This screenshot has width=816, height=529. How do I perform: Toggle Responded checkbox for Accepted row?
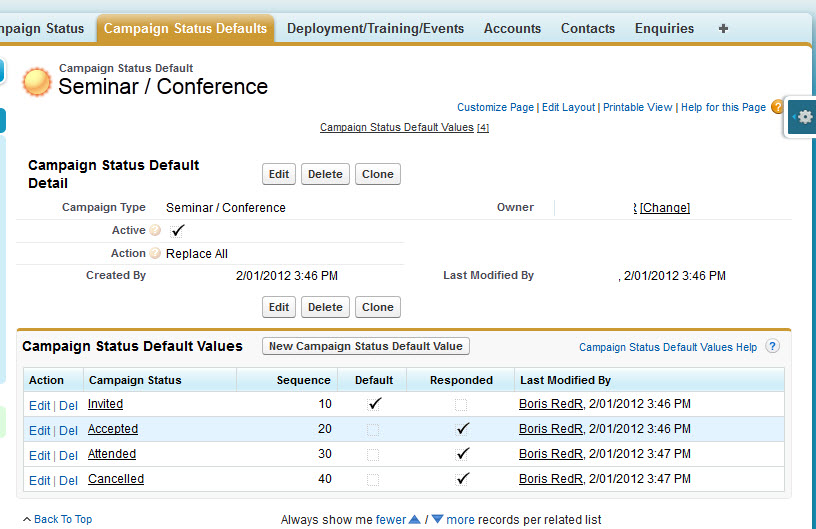pyautogui.click(x=462, y=429)
